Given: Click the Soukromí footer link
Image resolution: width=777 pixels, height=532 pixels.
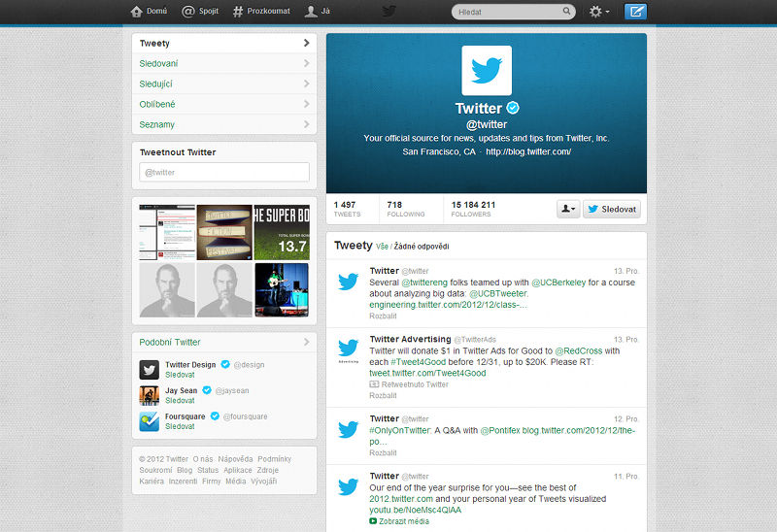Looking at the screenshot, I should coord(155,470).
